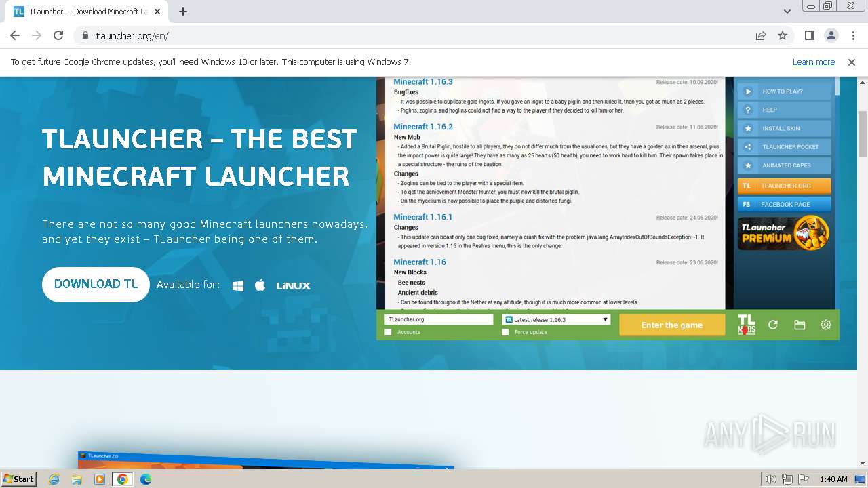Open Chrome side panel icon
This screenshot has height=488, width=868.
(x=809, y=35)
